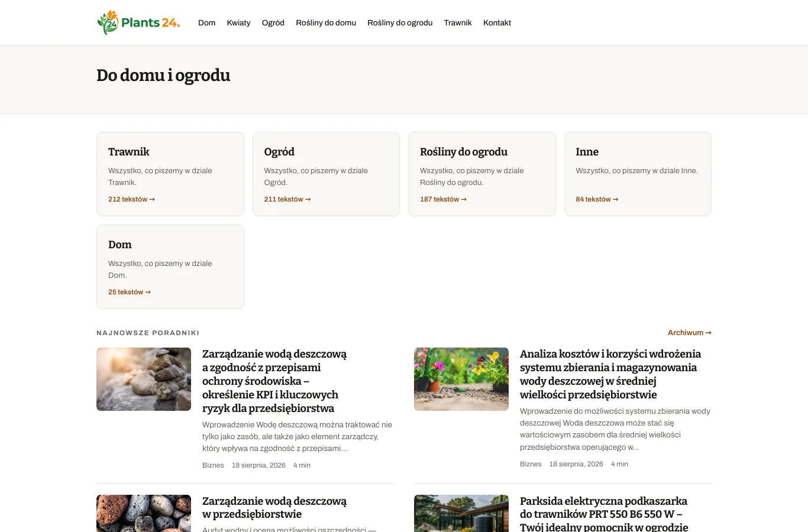This screenshot has width=808, height=532.
Task: Click the Najnowsze poradniki section label
Action: [148, 333]
